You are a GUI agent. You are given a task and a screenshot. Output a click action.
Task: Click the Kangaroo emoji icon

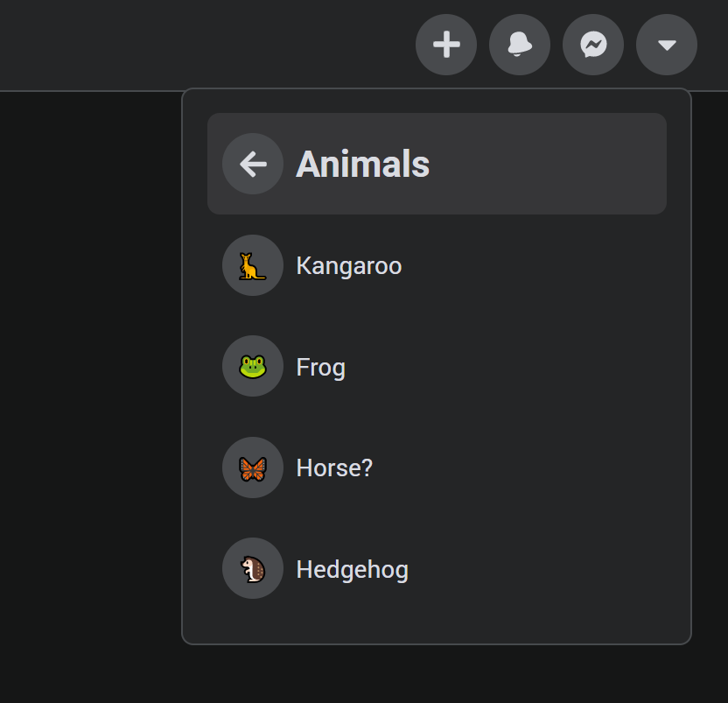click(x=252, y=264)
